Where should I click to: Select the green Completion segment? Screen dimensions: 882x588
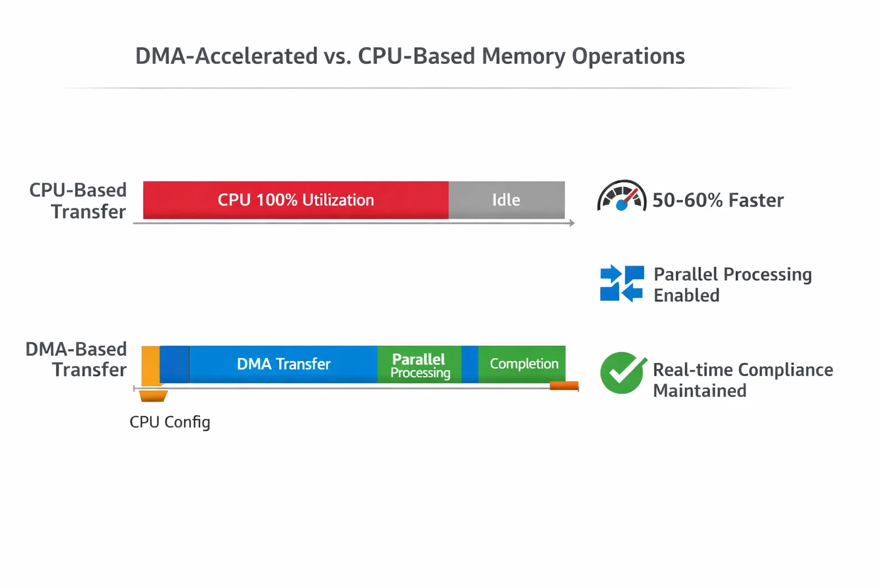pos(522,364)
